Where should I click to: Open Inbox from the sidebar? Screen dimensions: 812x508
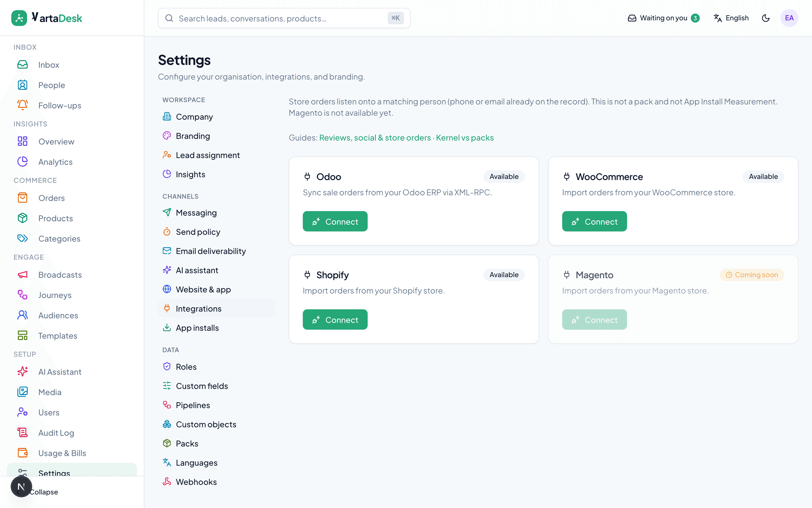pyautogui.click(x=72, y=65)
